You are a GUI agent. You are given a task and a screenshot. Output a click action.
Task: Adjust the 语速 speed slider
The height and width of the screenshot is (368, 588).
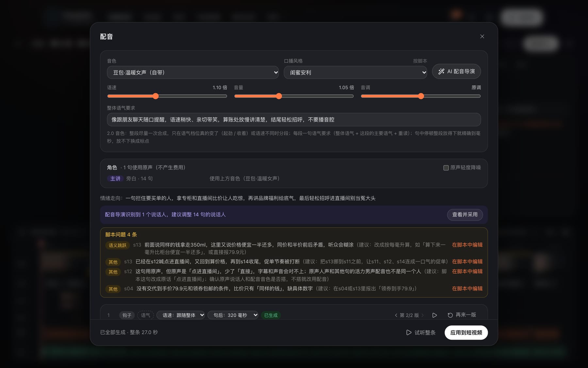[x=167, y=96]
